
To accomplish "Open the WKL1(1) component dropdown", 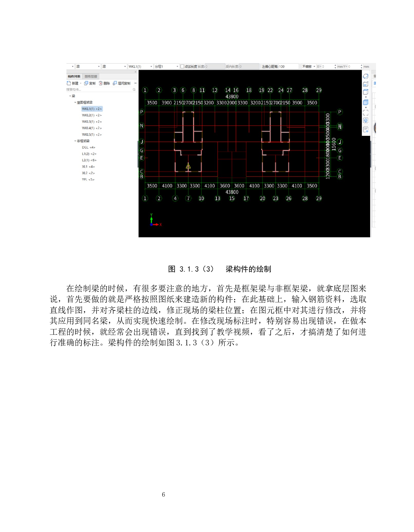I will 151,67.
